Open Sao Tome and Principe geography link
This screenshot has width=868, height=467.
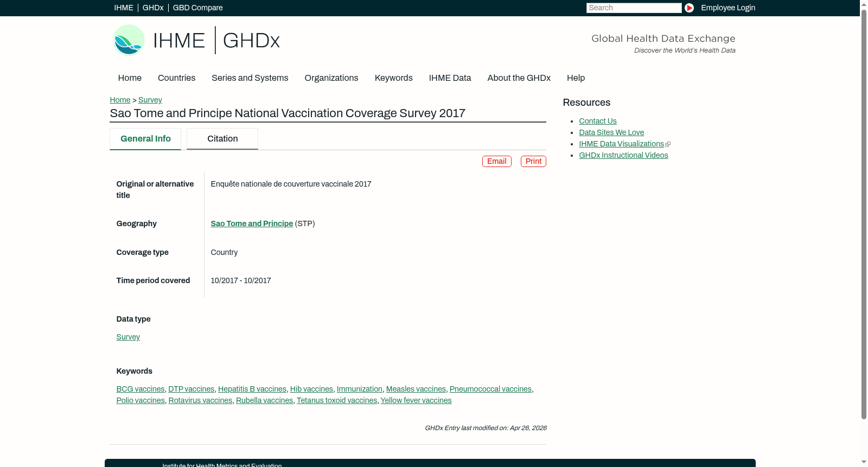pos(252,223)
